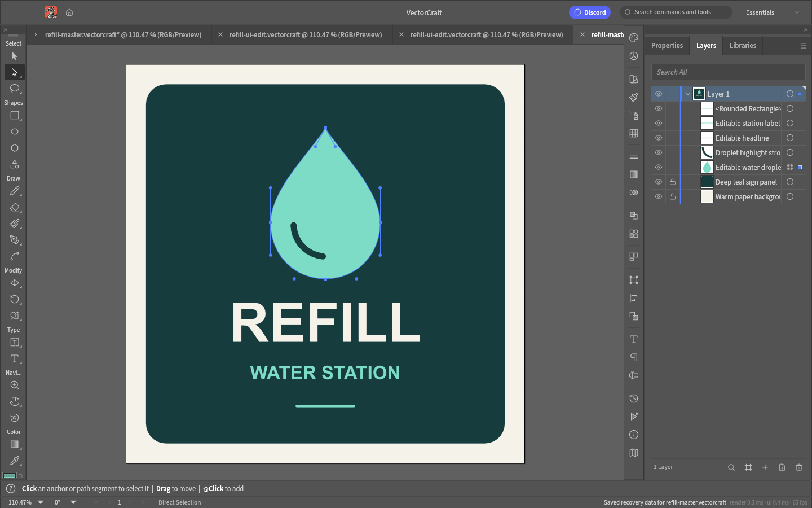Select the Zoom tool

[x=15, y=386]
